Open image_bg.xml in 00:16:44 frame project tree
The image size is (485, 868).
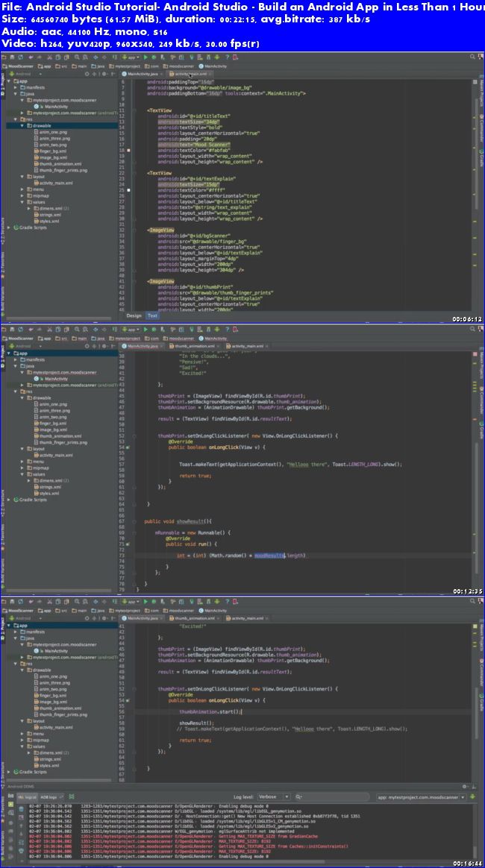coord(52,702)
